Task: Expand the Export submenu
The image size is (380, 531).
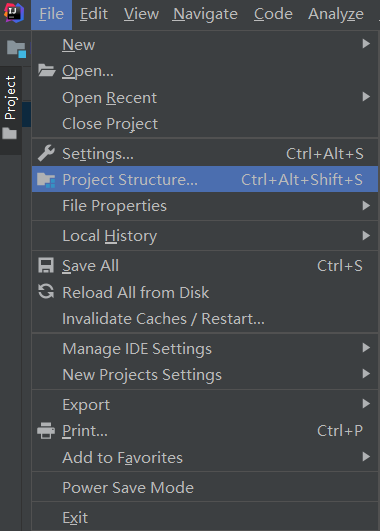Action: 205,404
